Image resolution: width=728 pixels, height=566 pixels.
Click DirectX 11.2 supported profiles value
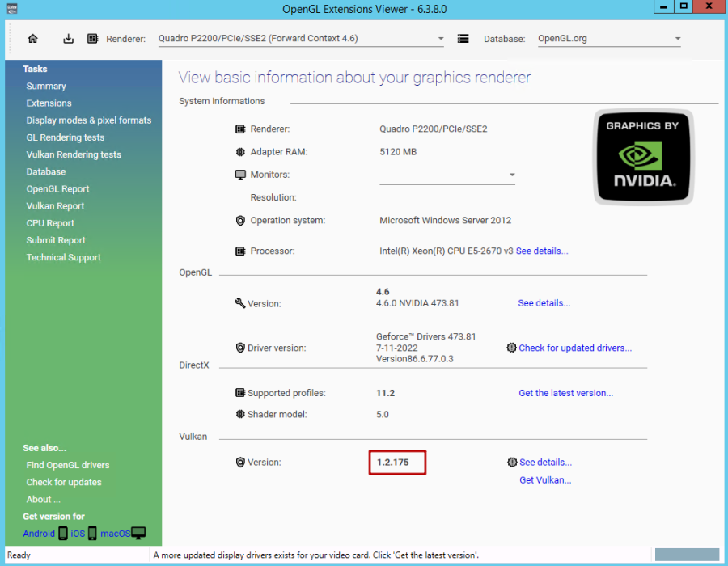click(385, 394)
